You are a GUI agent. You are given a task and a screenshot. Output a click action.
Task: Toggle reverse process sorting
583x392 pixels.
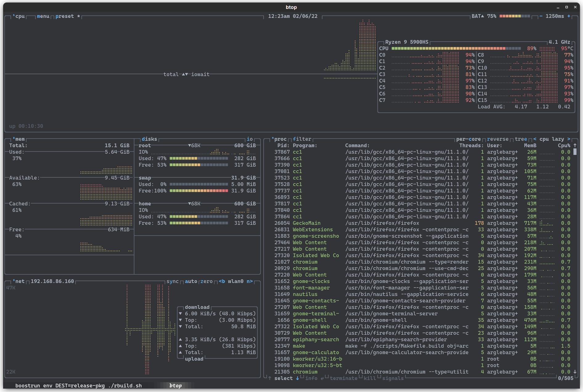coord(498,139)
